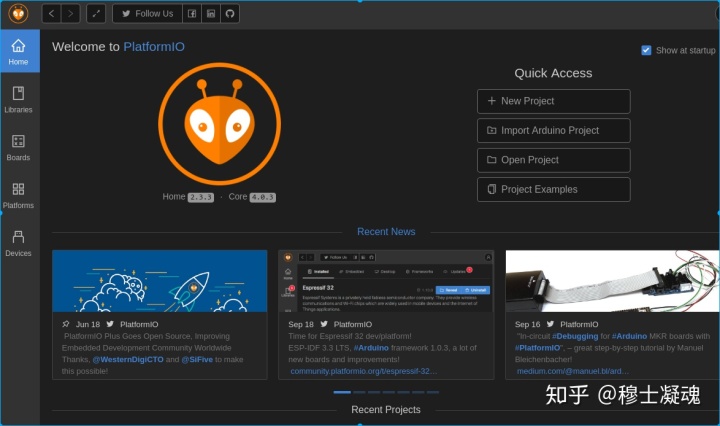720x426 pixels.
Task: Click the Project Examples button
Action: click(x=554, y=189)
